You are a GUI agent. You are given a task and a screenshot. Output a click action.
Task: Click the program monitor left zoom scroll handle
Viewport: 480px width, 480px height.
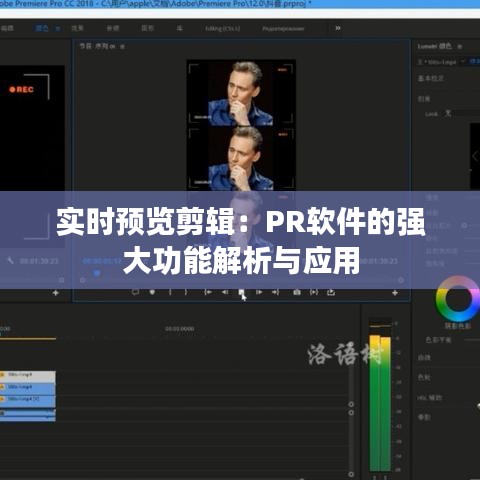coord(83,280)
